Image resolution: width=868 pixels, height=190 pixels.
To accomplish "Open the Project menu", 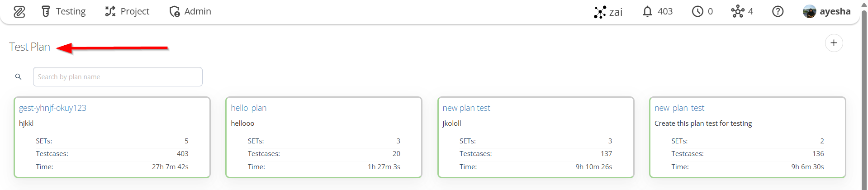I will tap(127, 11).
